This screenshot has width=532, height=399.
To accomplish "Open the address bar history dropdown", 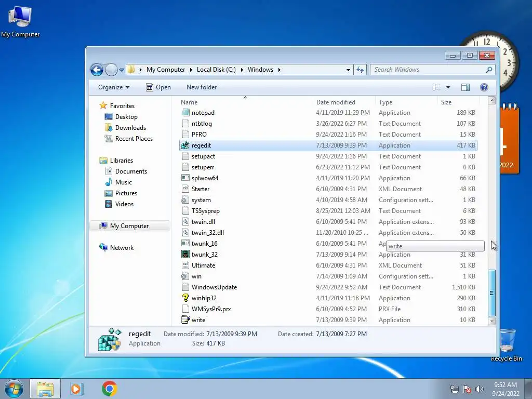I will click(x=348, y=70).
